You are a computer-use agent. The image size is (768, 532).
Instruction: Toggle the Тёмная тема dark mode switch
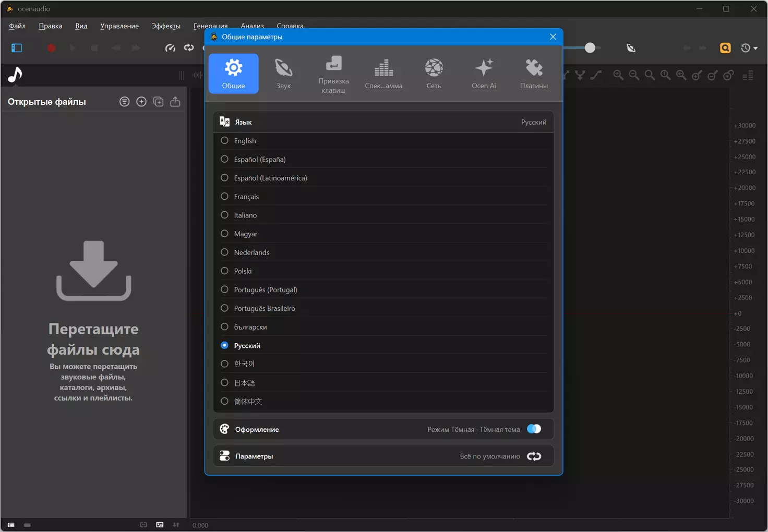[x=534, y=429]
